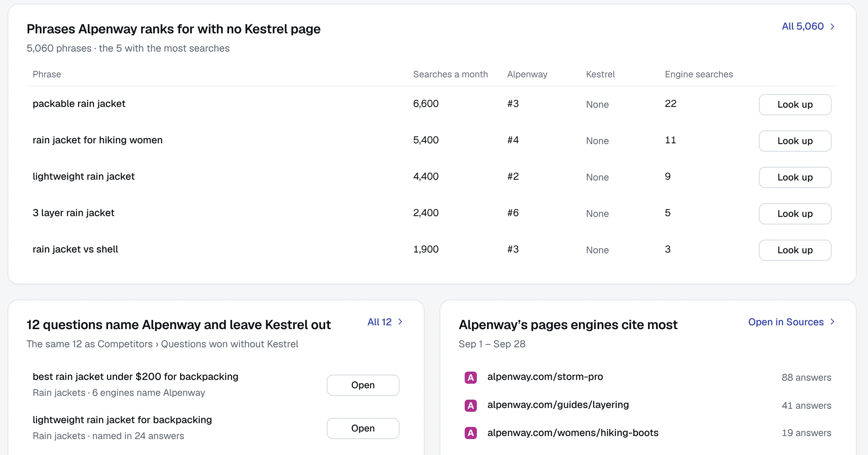Open lightweight rain jacket for backpacking question
Screen dimensions: 868x455
tap(363, 428)
